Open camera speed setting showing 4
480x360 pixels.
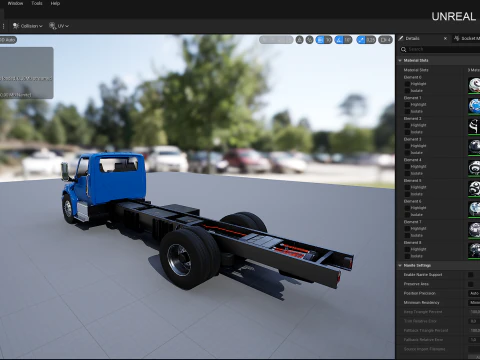(x=385, y=40)
